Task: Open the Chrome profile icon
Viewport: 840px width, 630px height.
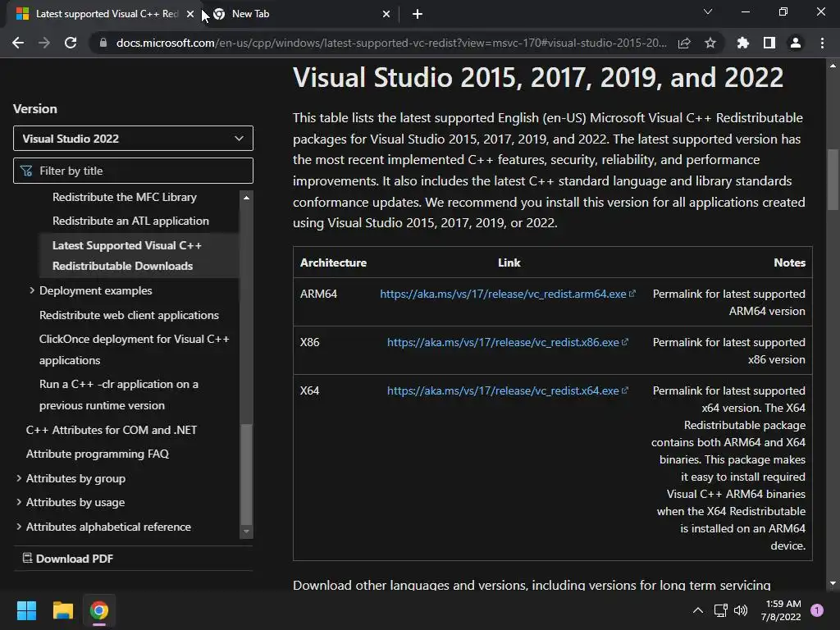Action: click(796, 43)
